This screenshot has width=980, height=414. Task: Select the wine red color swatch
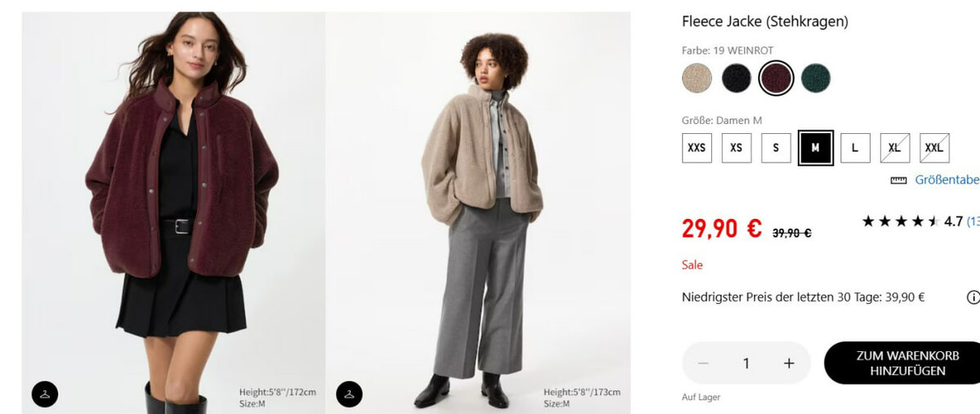[775, 78]
